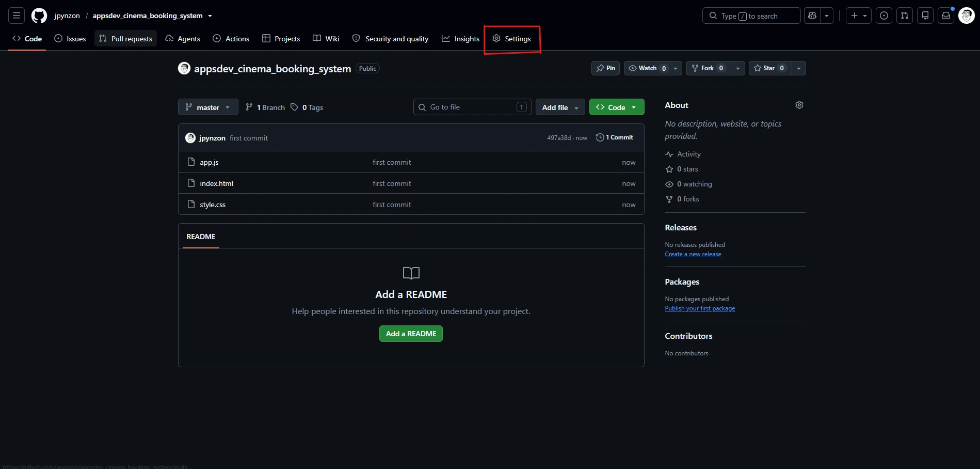
Task: Switch to the Code tab
Action: coord(27,39)
